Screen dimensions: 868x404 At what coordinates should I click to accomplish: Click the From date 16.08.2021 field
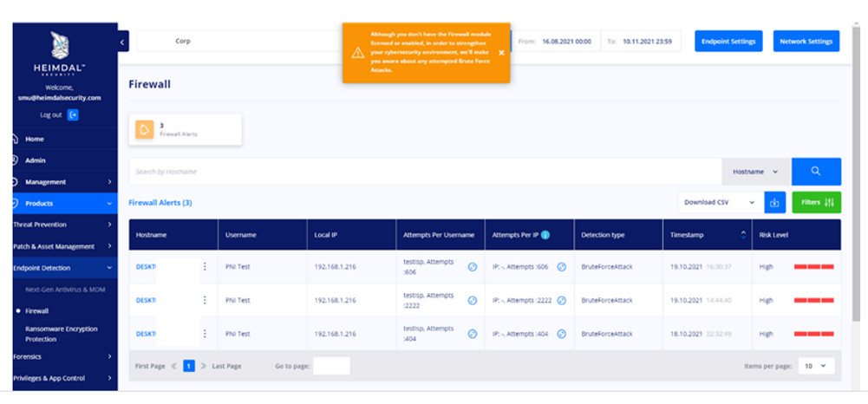click(557, 41)
